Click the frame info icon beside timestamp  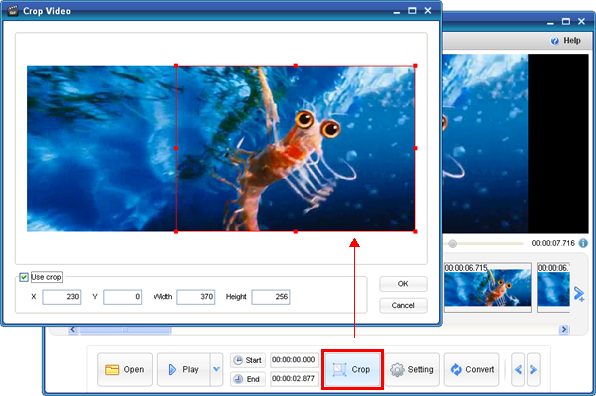[x=583, y=243]
